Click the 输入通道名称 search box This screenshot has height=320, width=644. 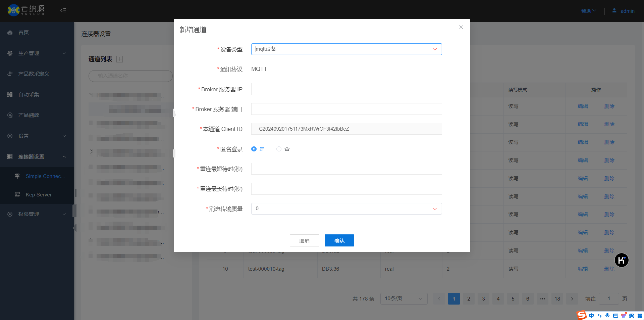click(x=130, y=76)
